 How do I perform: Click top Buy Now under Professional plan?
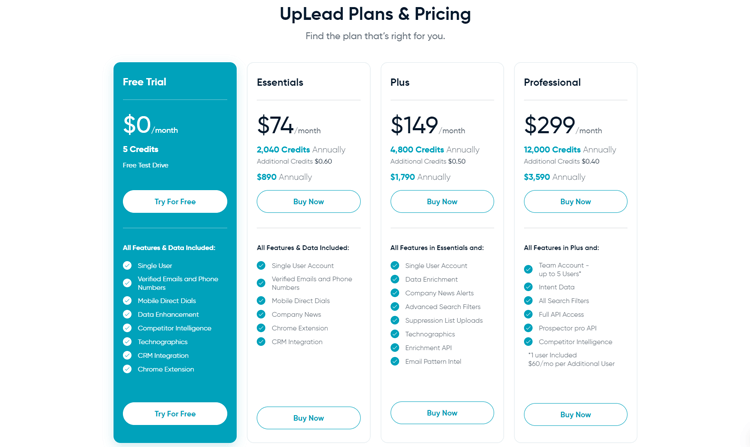(x=575, y=201)
